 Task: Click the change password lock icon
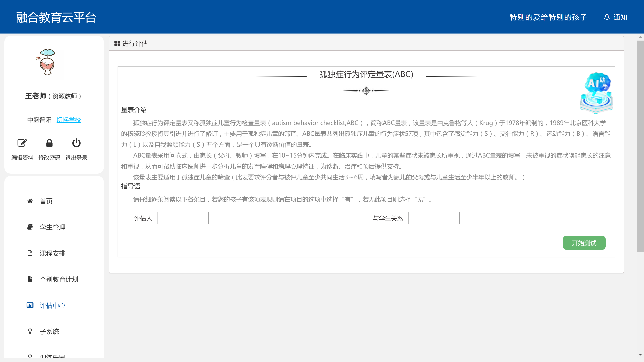click(x=49, y=143)
